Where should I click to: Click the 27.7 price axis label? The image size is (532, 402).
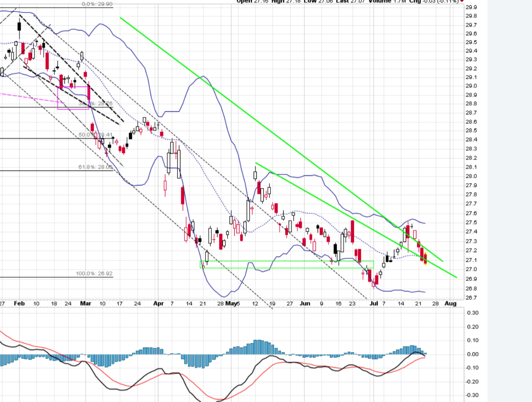[x=471, y=204]
